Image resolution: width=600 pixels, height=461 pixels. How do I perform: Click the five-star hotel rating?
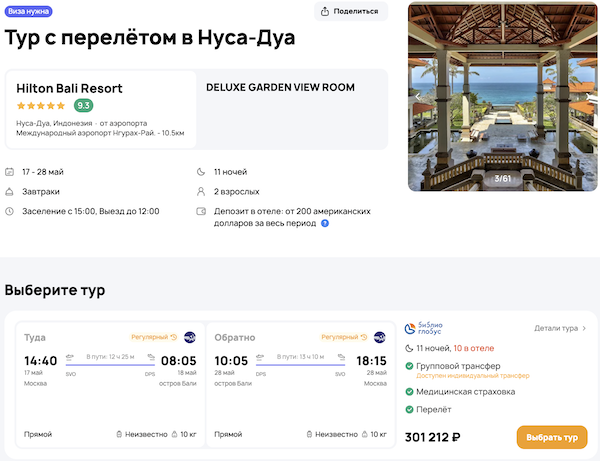pyautogui.click(x=43, y=105)
